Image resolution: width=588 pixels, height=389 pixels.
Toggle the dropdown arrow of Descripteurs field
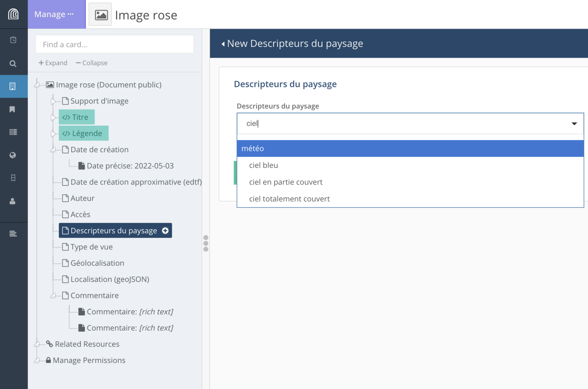coord(574,123)
